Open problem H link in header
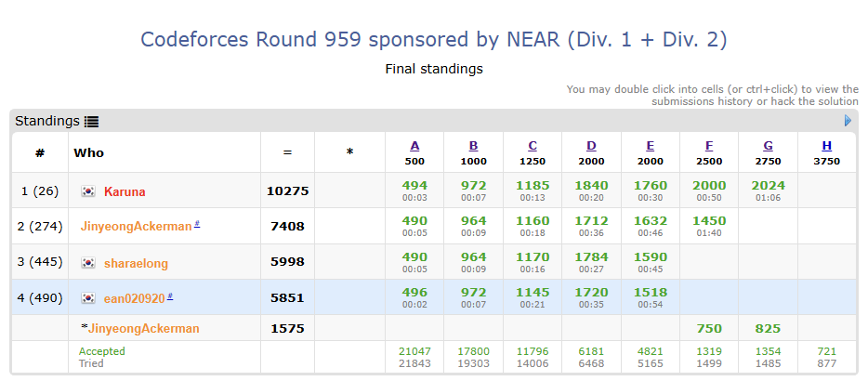868x381 pixels. pos(826,146)
